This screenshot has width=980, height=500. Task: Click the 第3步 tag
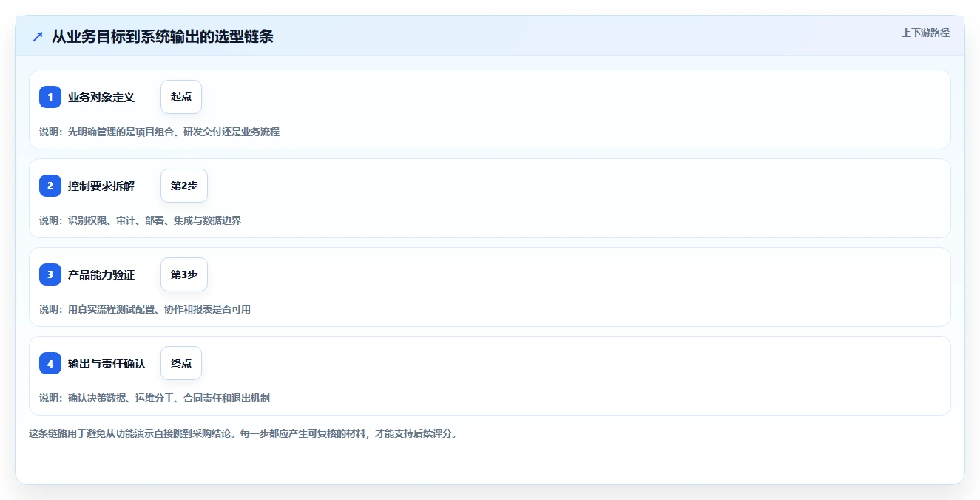click(x=184, y=274)
